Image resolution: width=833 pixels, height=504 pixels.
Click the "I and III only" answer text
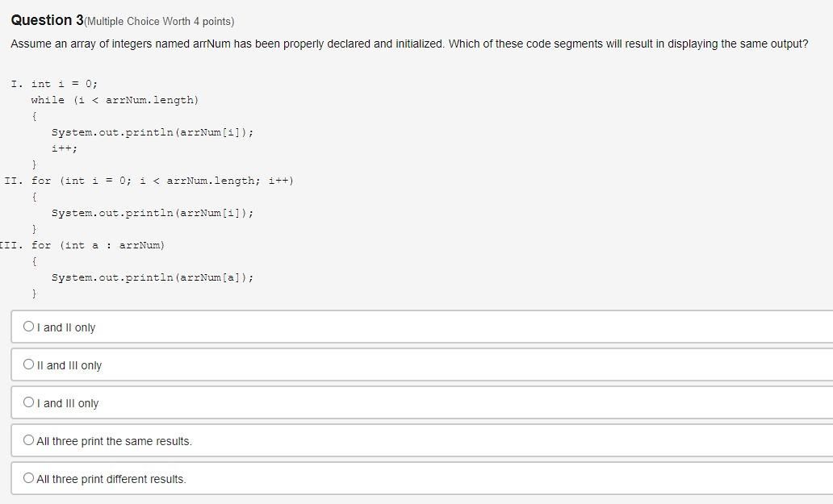[x=68, y=403]
